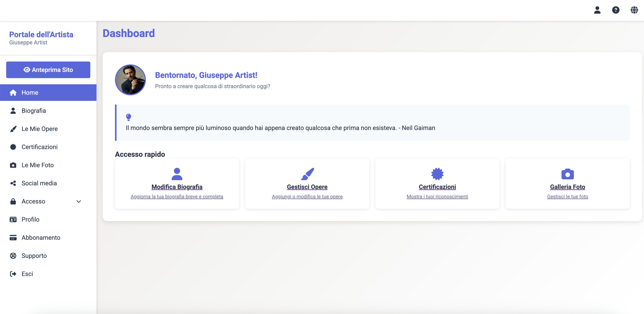
Task: Select Home in the sidebar menu
Action: pyautogui.click(x=48, y=93)
